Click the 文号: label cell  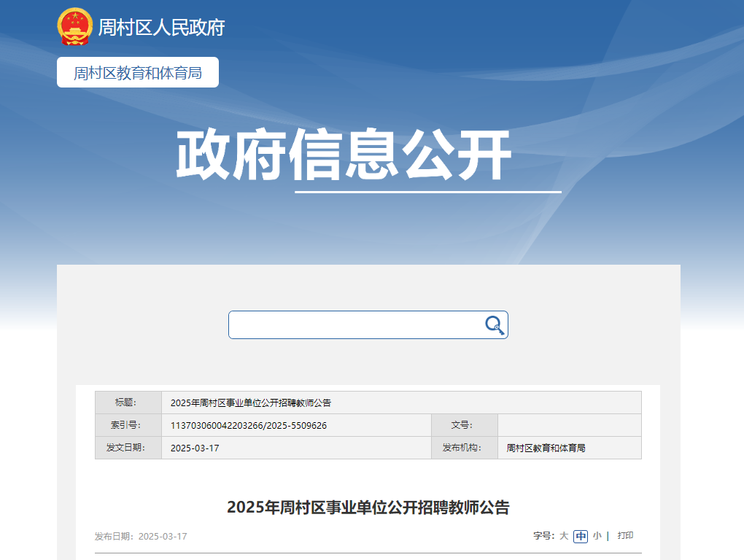coord(465,425)
